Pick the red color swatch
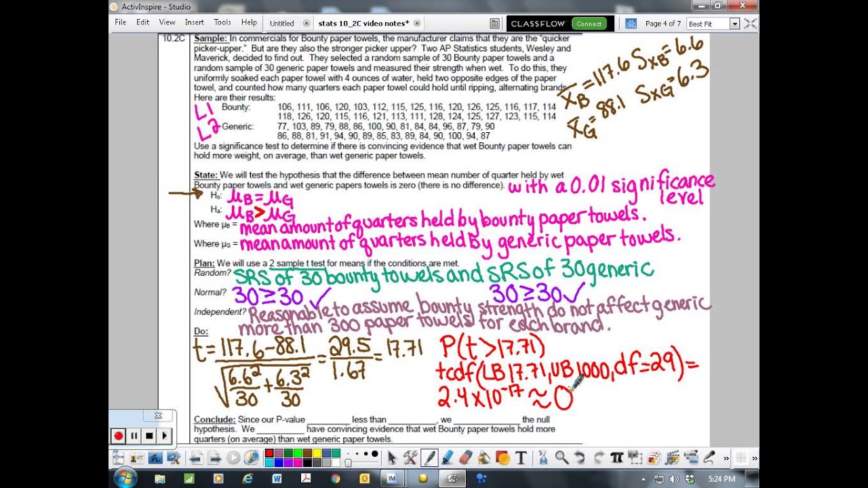The height and width of the screenshot is (488, 868). click(269, 453)
